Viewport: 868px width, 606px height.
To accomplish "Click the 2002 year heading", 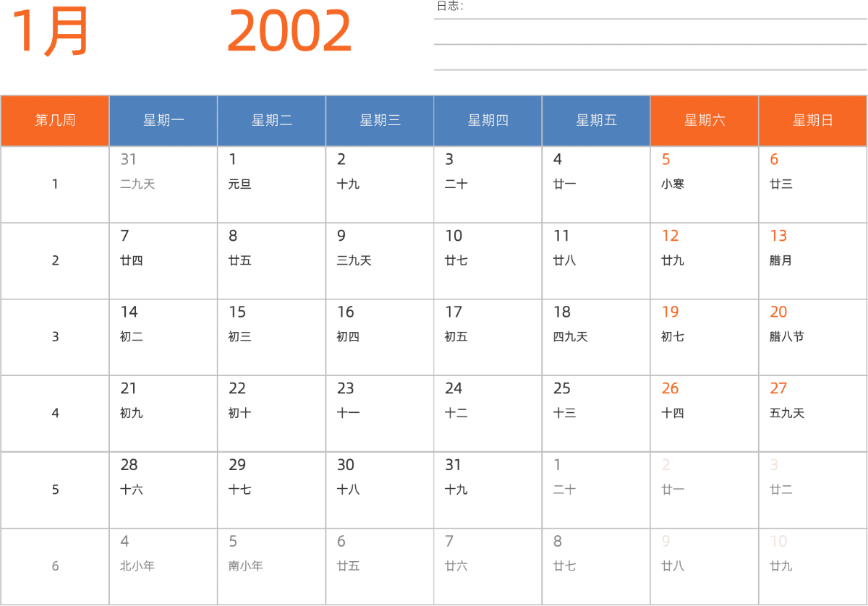I will pos(289,32).
